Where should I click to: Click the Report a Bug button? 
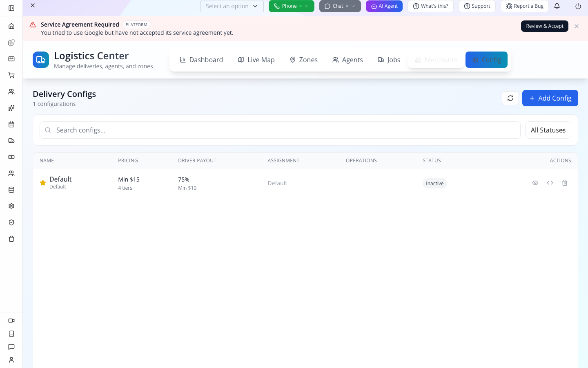tap(525, 6)
